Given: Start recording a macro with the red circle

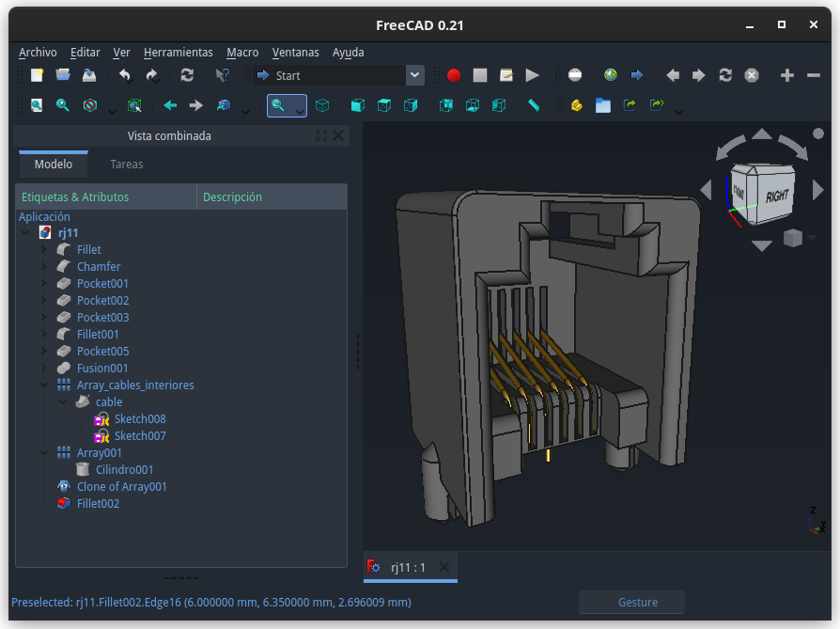Looking at the screenshot, I should (454, 75).
